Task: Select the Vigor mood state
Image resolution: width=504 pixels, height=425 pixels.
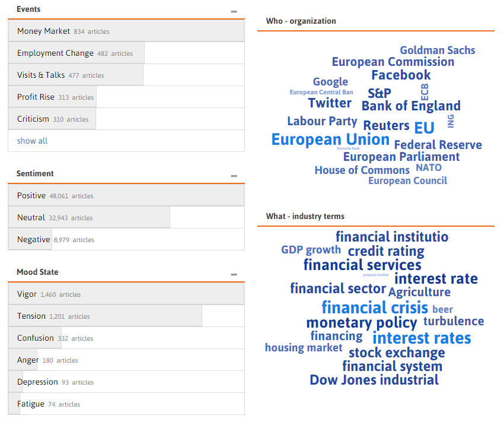Action: click(x=126, y=294)
